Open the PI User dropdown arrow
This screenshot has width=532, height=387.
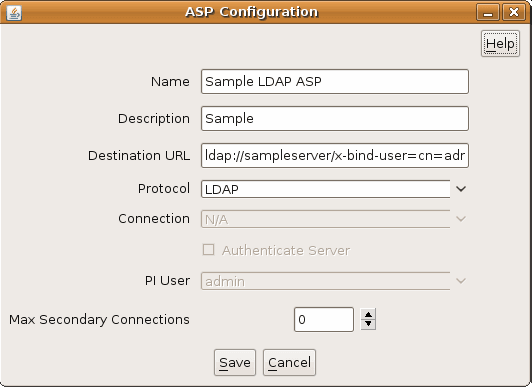pos(461,281)
